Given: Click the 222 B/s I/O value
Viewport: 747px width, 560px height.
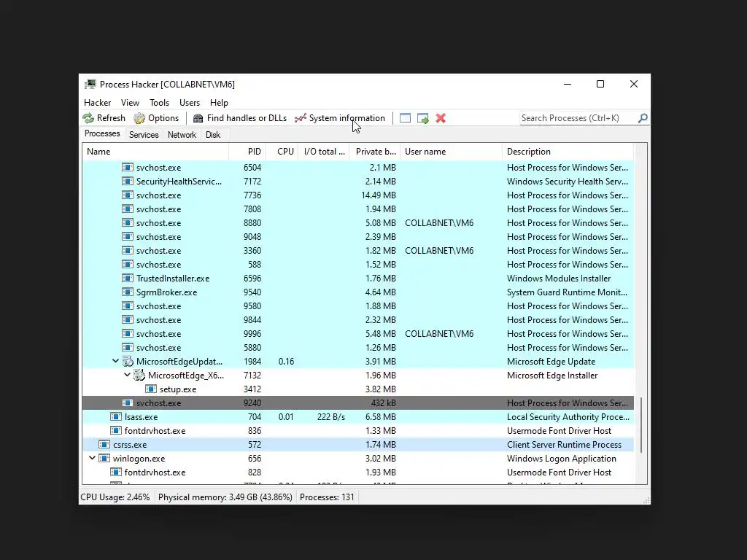Looking at the screenshot, I should (331, 416).
